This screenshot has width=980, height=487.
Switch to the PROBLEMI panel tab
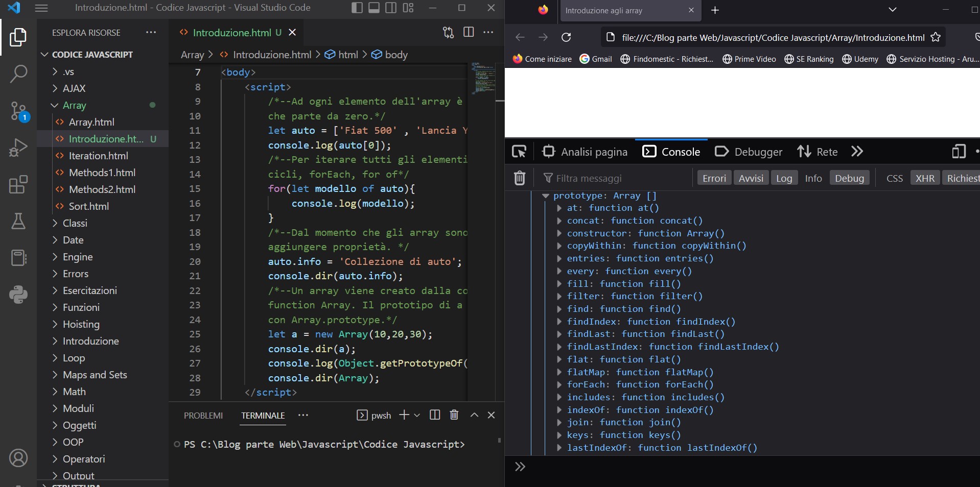(x=203, y=416)
